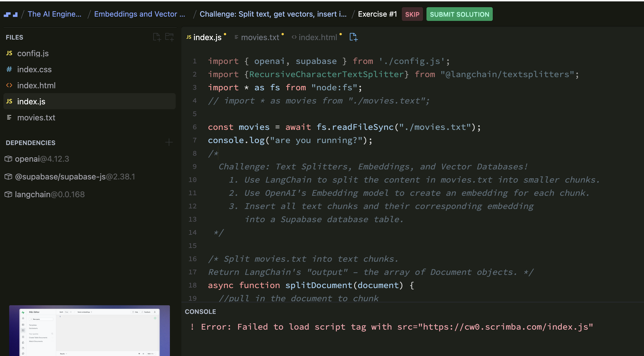Image resolution: width=644 pixels, height=356 pixels.
Task: Go to The AI Engine breadcrumb link
Action: [55, 14]
